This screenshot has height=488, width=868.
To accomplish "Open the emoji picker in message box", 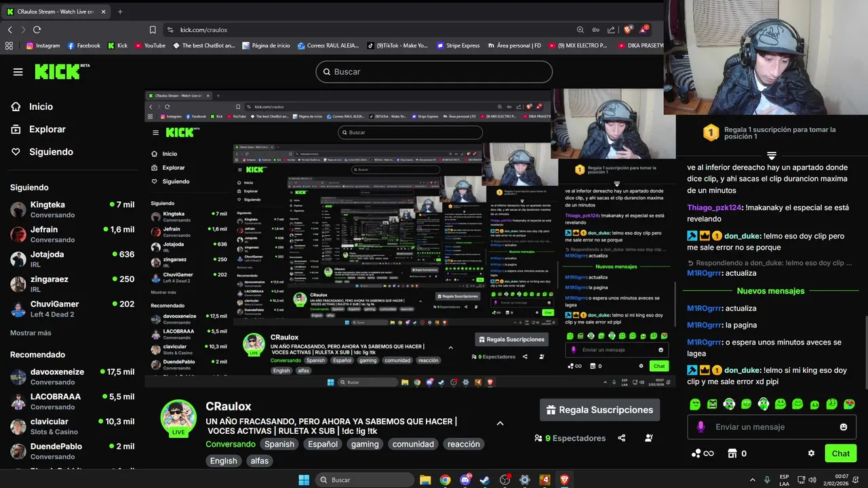I will point(844,427).
